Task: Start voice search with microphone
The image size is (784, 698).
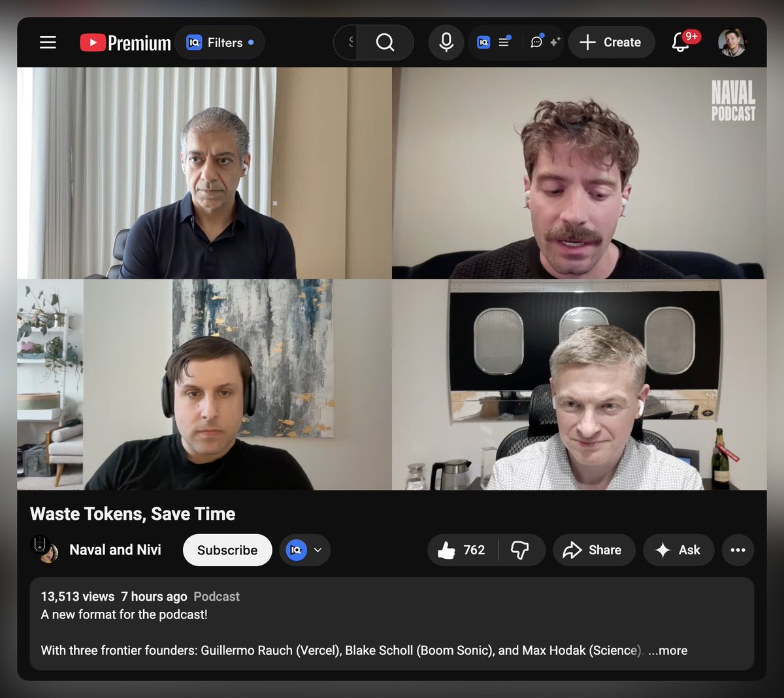Action: tap(446, 42)
